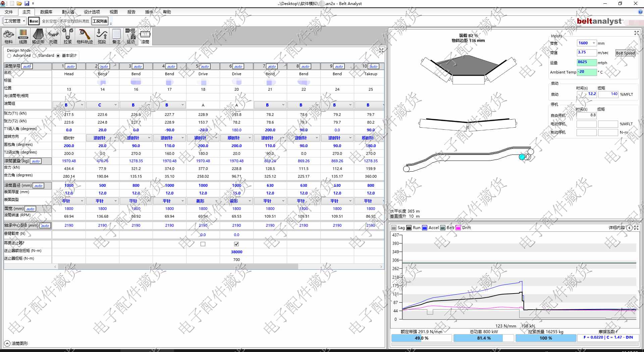Open rotation direction dropdown for pulley 6

pos(236,138)
